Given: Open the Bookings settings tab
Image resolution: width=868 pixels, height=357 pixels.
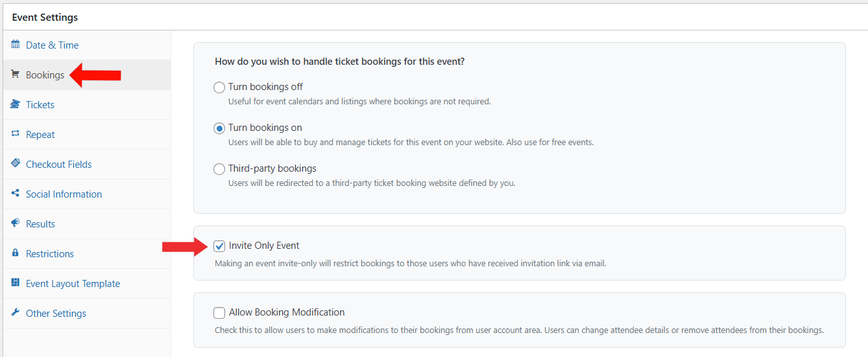Looking at the screenshot, I should tap(87, 75).
